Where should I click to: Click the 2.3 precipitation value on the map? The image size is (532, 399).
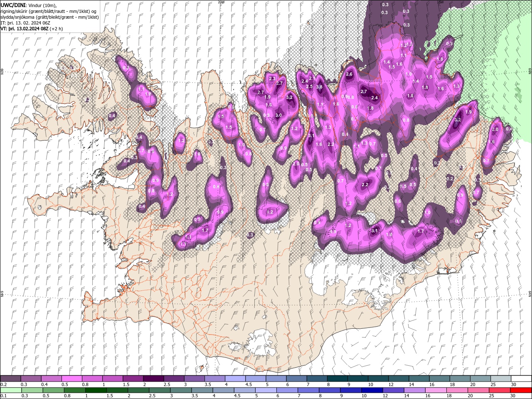272,79
